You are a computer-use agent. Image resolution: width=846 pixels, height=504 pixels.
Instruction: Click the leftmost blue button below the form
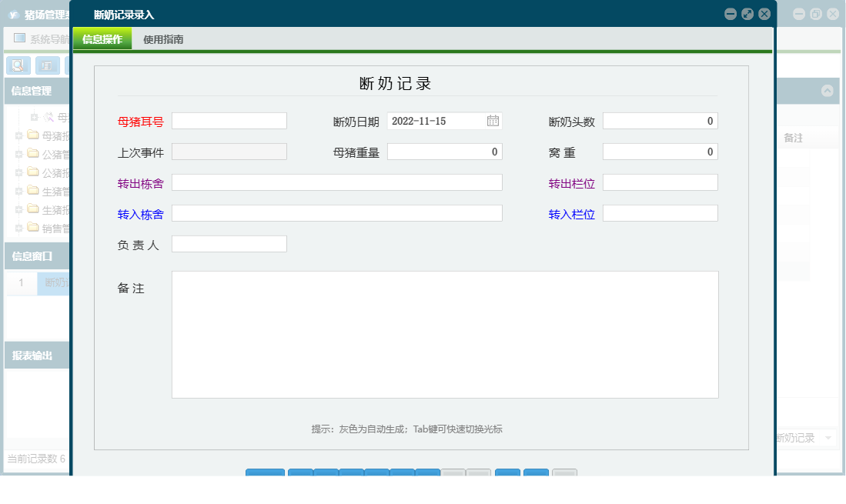pyautogui.click(x=265, y=476)
